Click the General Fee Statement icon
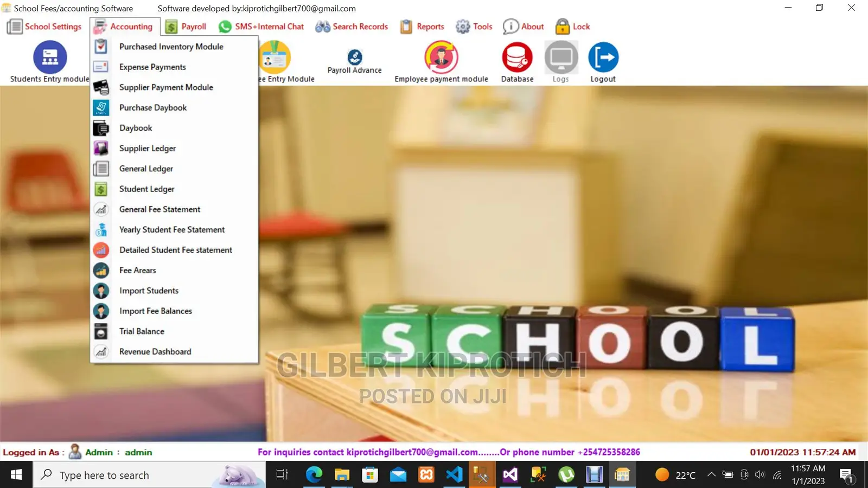 101,209
